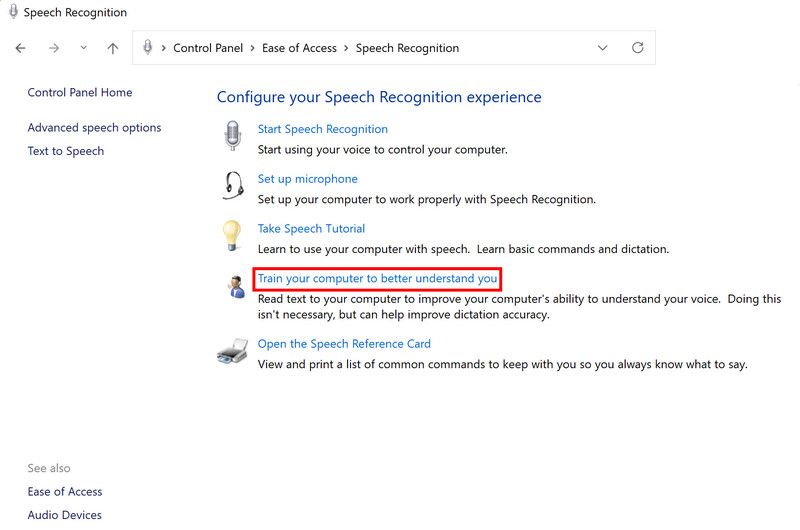Refresh the Speech Recognition page
The image size is (800, 530).
(x=638, y=48)
